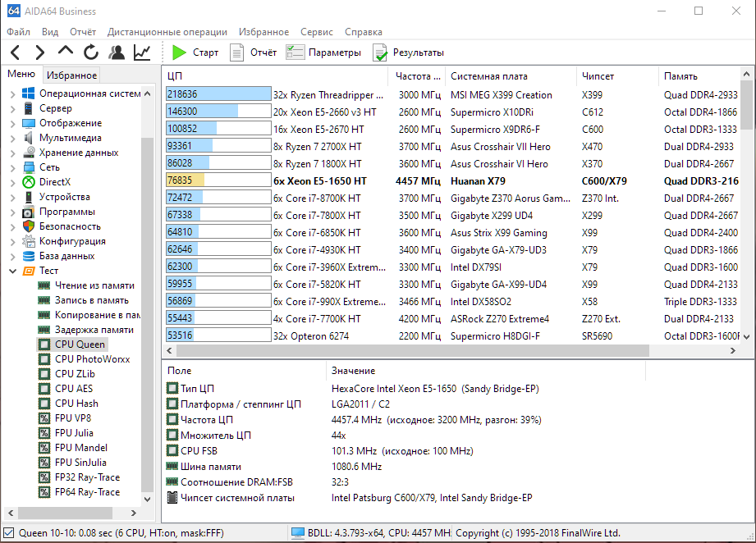Go forward with the right arrow icon
The height and width of the screenshot is (543, 756).
pyautogui.click(x=40, y=52)
